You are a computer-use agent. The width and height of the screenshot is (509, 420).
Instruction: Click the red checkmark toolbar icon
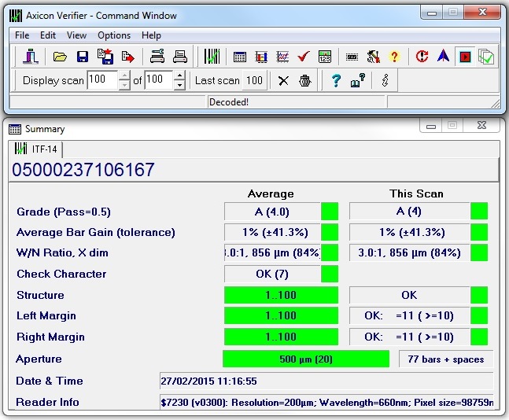point(304,57)
